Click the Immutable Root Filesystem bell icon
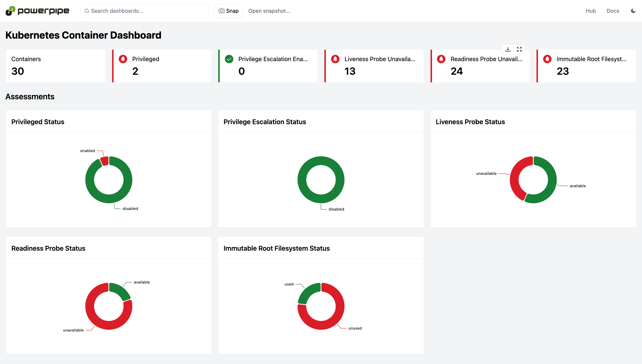The height and width of the screenshot is (364, 642). click(x=547, y=59)
